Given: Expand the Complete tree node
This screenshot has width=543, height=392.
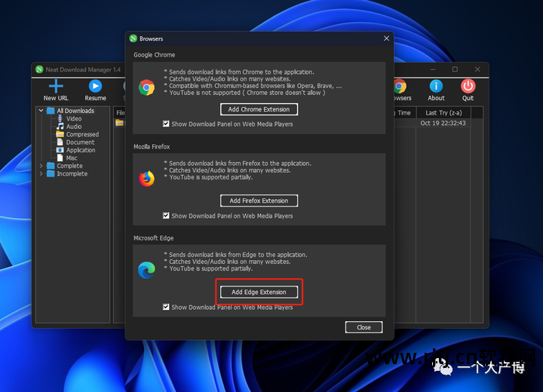Looking at the screenshot, I should click(x=41, y=166).
